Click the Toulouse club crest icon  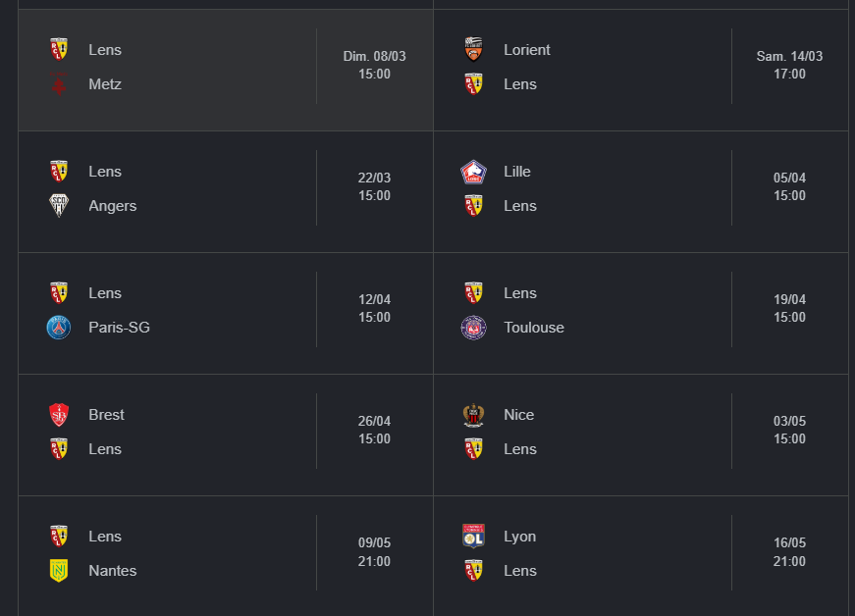click(x=473, y=328)
